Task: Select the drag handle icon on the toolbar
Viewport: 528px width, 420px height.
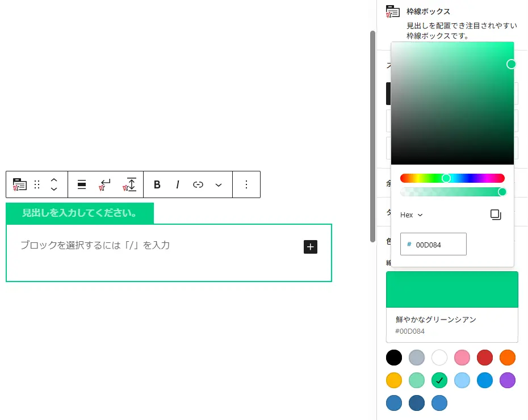Action: tap(37, 184)
